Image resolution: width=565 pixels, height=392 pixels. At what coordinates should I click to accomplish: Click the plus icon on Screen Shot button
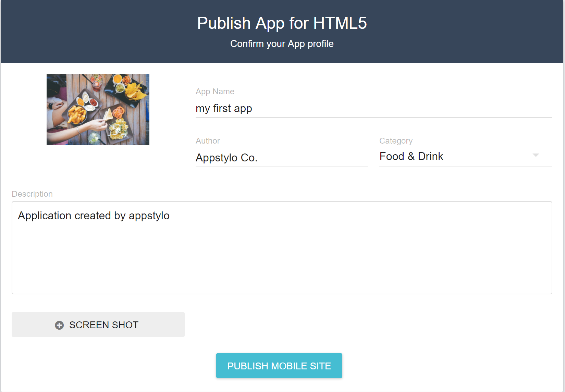coord(59,325)
